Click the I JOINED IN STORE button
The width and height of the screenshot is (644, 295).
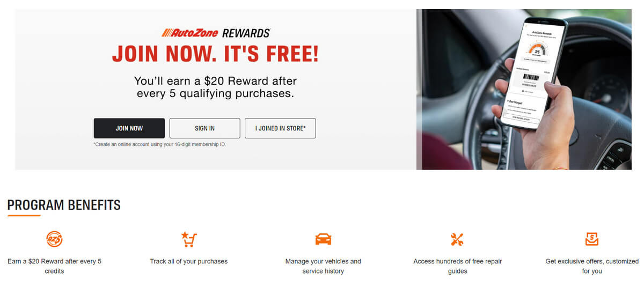tap(280, 128)
